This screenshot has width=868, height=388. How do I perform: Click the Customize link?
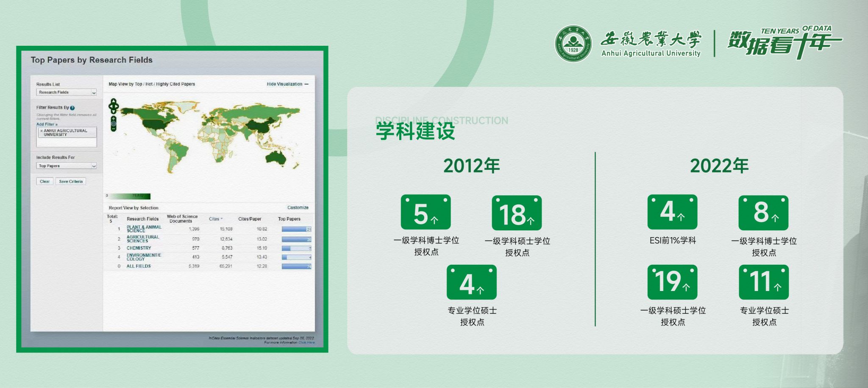coord(298,208)
